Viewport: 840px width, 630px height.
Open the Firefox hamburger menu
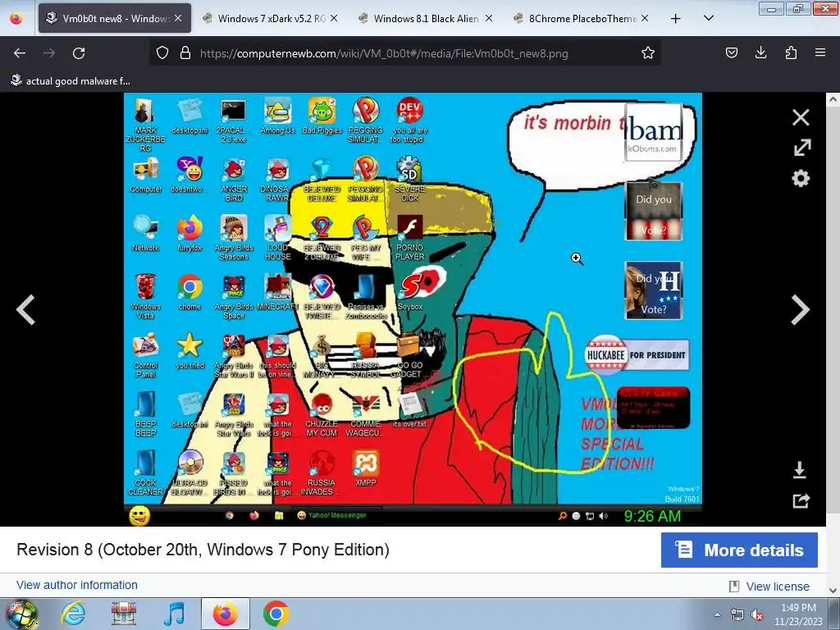820,52
